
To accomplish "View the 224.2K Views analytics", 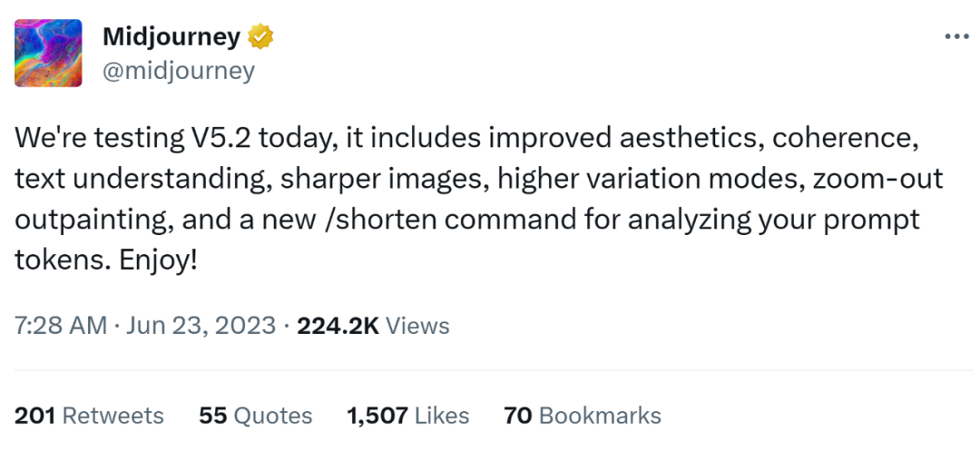I will pyautogui.click(x=373, y=326).
